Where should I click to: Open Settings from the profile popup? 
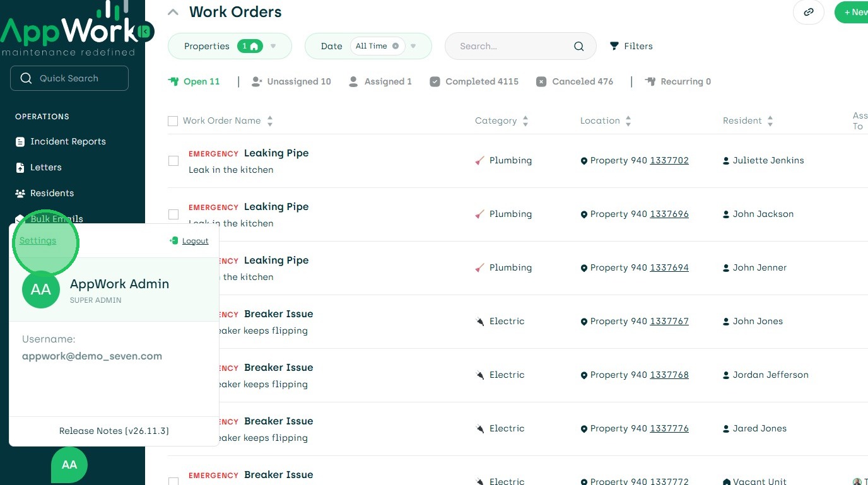(x=38, y=241)
